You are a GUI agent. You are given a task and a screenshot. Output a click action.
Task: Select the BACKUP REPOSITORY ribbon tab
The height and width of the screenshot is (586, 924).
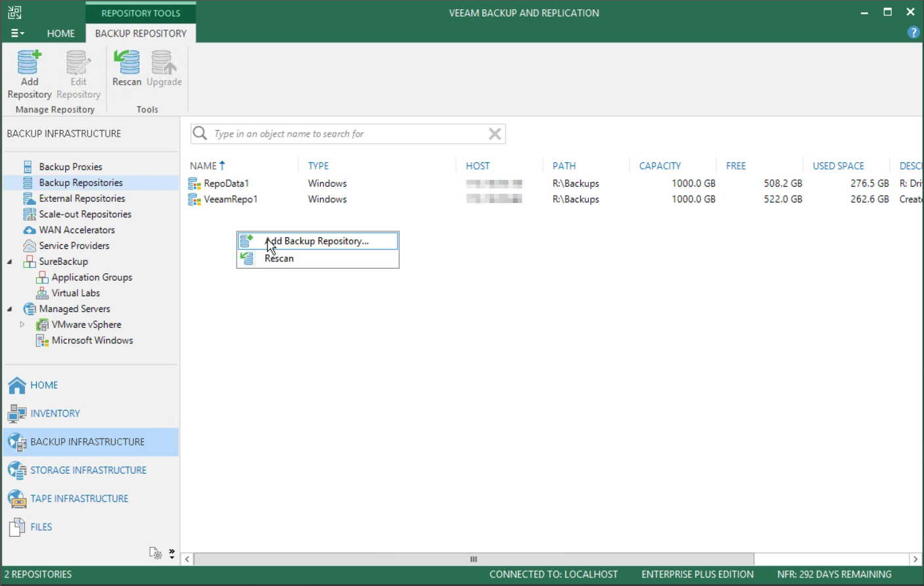pyautogui.click(x=141, y=33)
